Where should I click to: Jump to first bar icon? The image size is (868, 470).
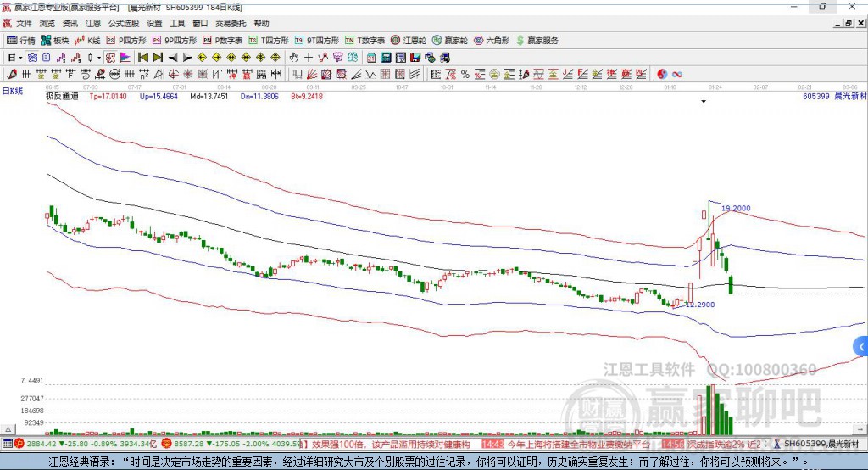coord(142,58)
